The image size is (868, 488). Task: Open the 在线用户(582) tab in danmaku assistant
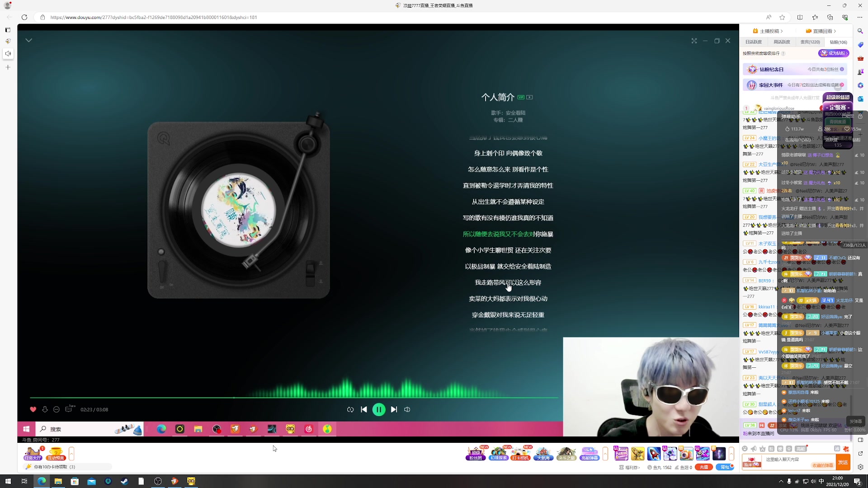click(798, 140)
